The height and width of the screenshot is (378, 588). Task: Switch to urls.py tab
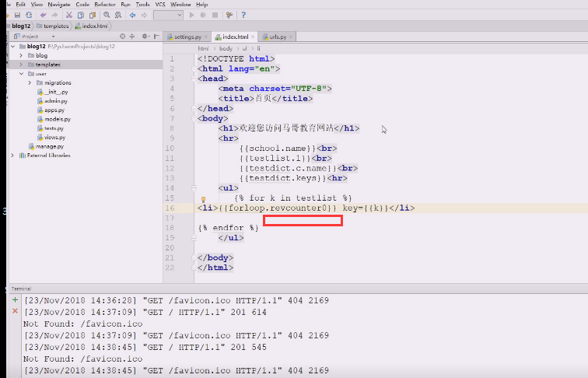pyautogui.click(x=278, y=37)
